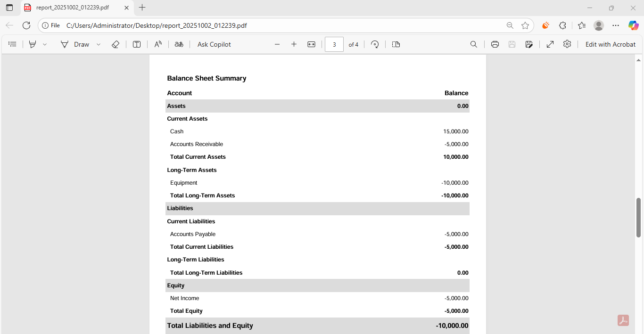Image resolution: width=644 pixels, height=334 pixels.
Task: Open the find in PDF search
Action: click(x=474, y=44)
